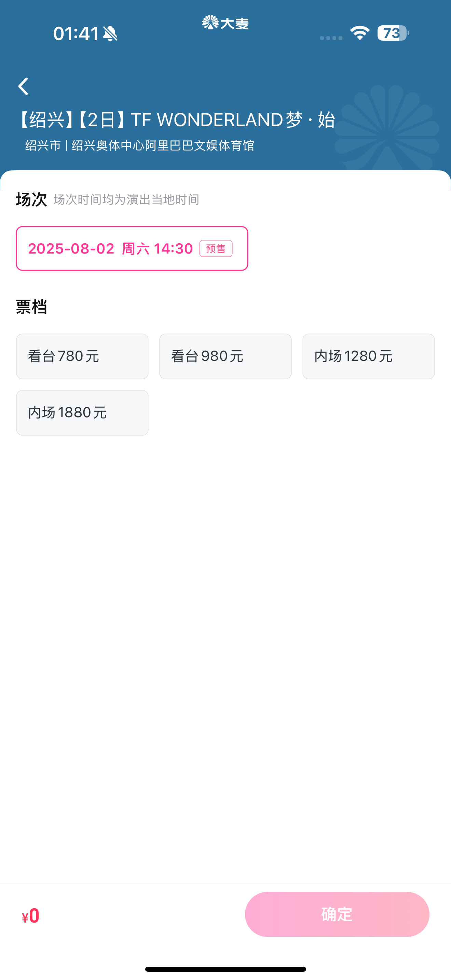Screen dimensions: 451x980
Task: Select the 看台 780 元 ticket tier
Action: [82, 356]
